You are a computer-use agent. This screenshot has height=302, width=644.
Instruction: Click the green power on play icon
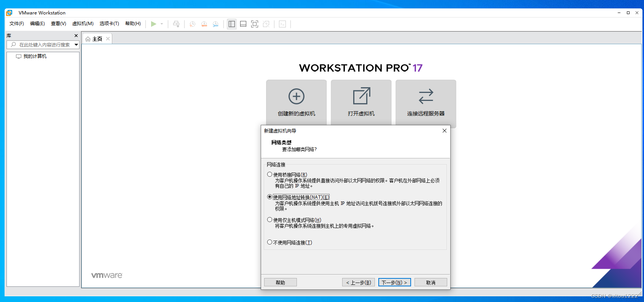pyautogui.click(x=153, y=24)
